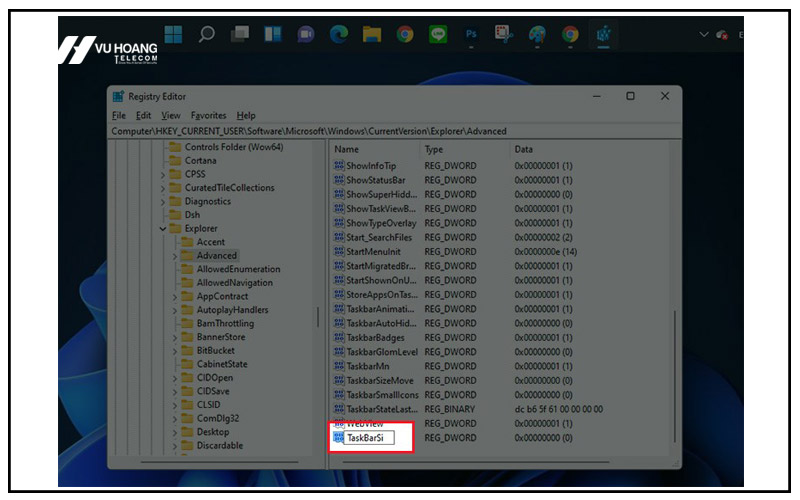Viewport: 800px width, 500px height.
Task: Expand the Advanced registry key
Action: pyautogui.click(x=175, y=256)
